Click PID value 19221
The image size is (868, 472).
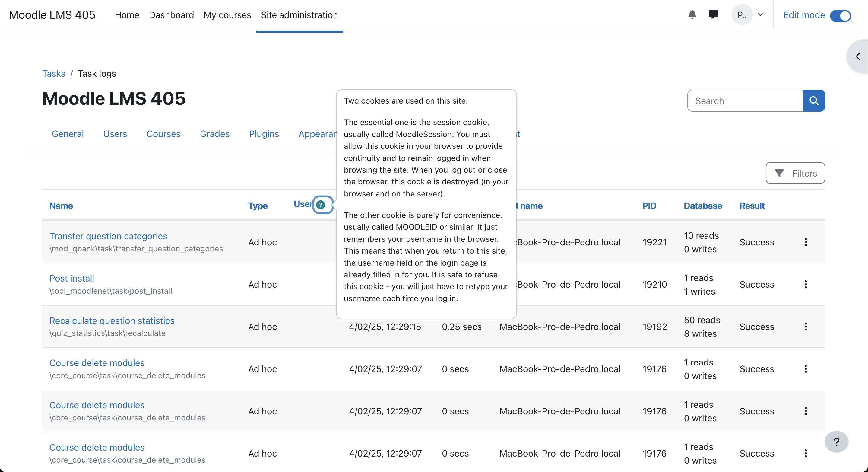point(654,242)
